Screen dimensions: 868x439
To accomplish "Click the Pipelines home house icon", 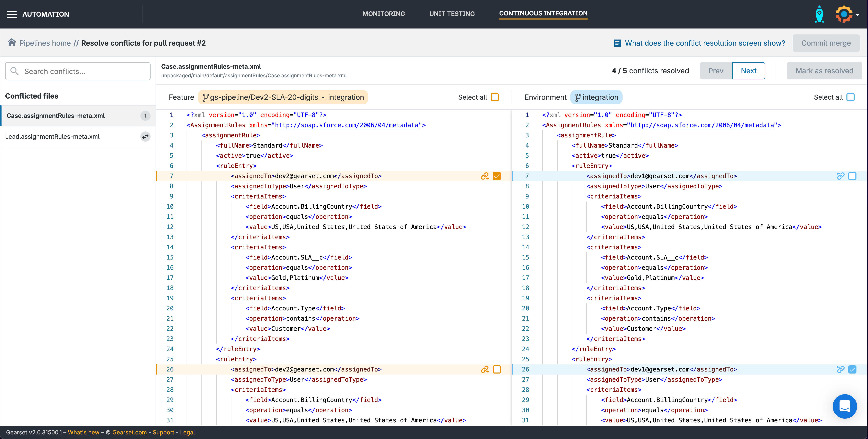I will pos(12,42).
